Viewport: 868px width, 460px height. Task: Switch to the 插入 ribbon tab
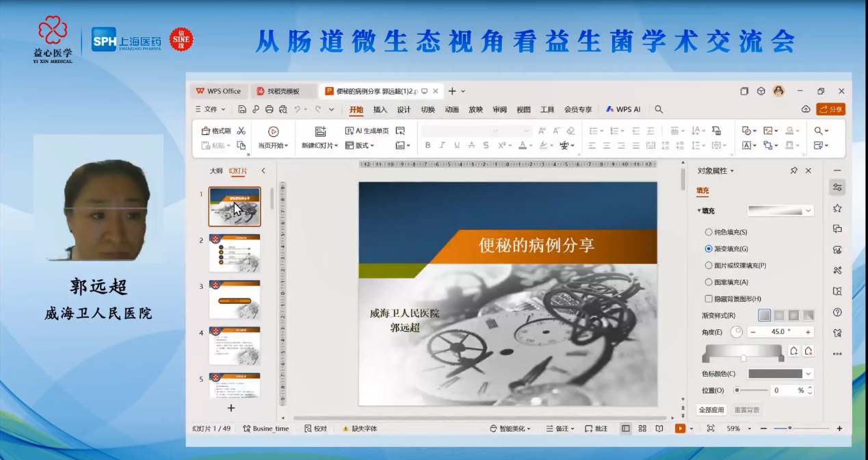coord(380,109)
